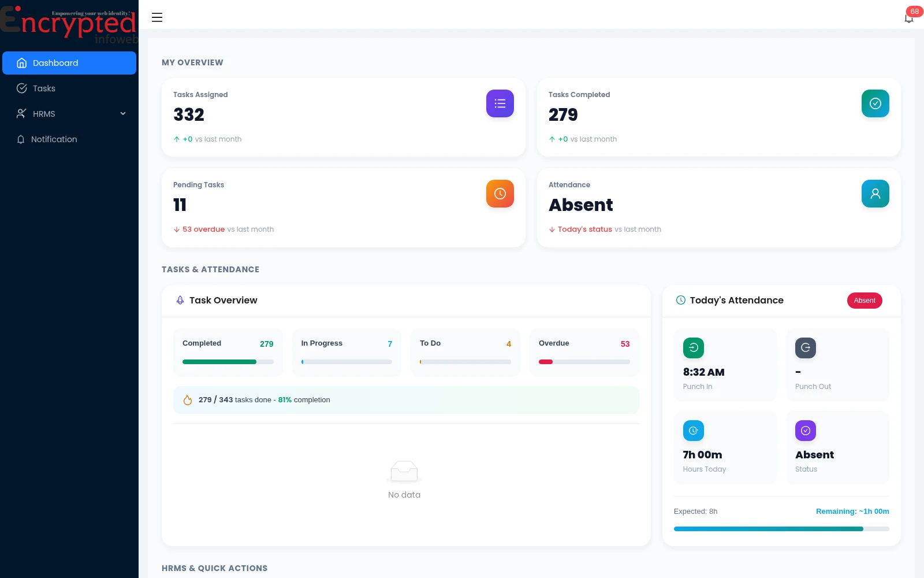Click the Tasks Assigned 332 card
This screenshot has height=578, width=924.
coord(344,117)
